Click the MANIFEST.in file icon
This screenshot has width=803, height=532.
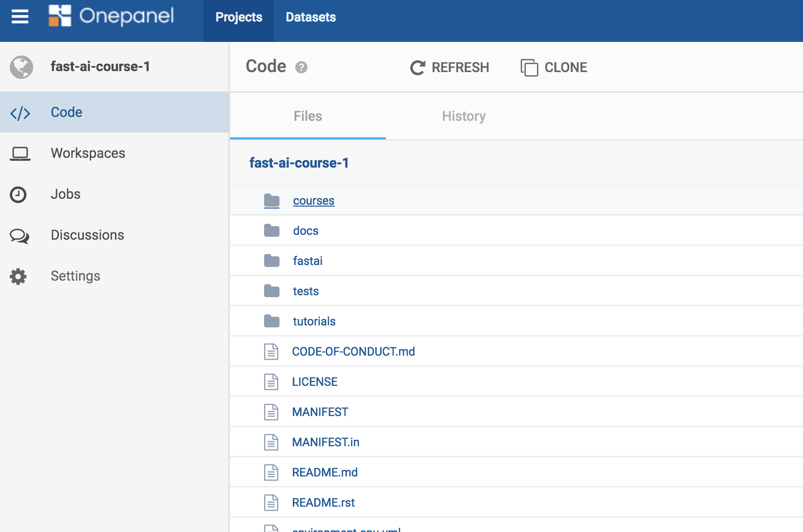[271, 442]
